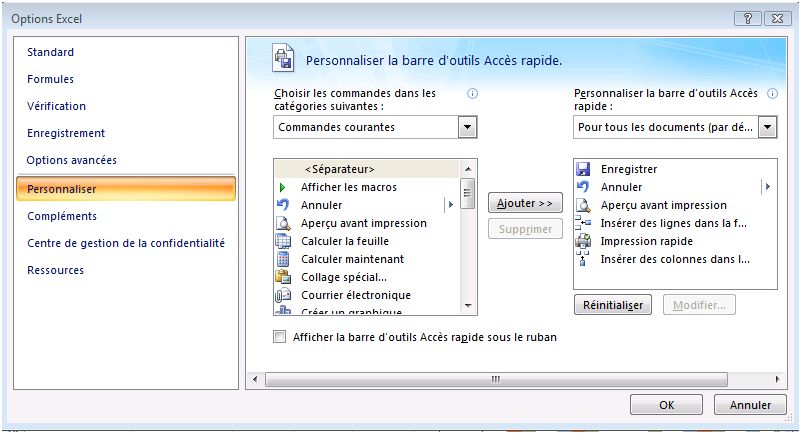This screenshot has height=434, width=801.
Task: Select Enregistrer text in the Quick Access list
Action: click(629, 169)
